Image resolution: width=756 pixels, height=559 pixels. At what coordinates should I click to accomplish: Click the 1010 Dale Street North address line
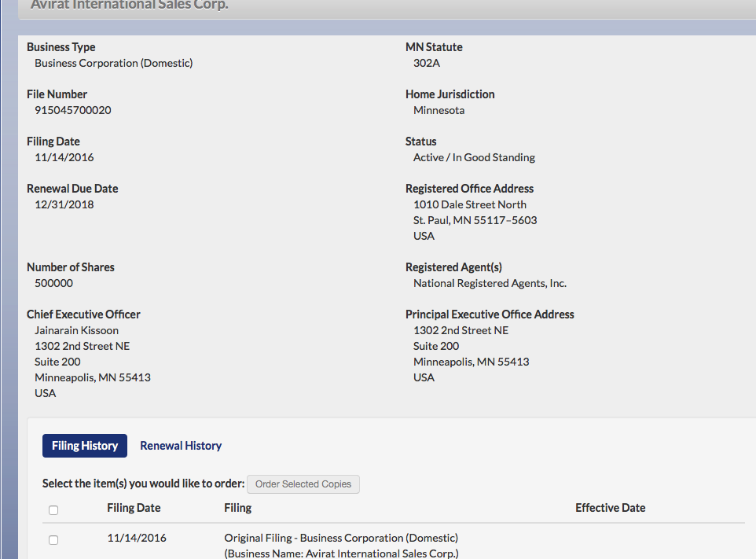tap(470, 204)
